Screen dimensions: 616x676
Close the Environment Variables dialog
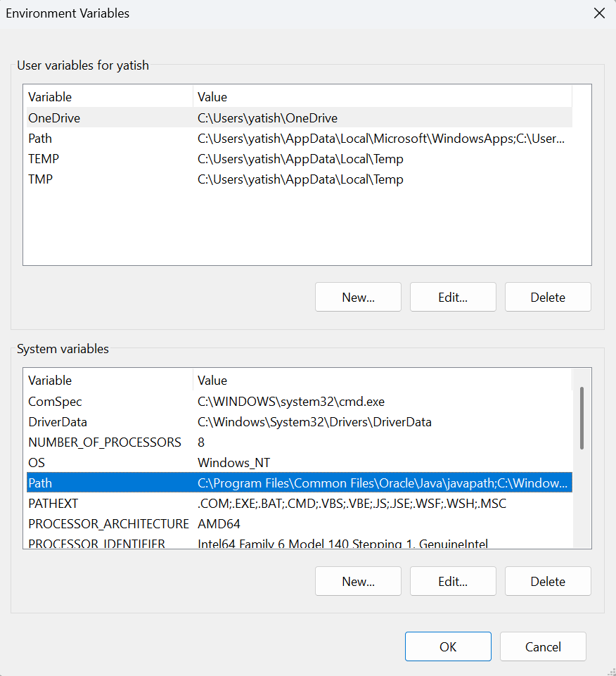click(599, 13)
